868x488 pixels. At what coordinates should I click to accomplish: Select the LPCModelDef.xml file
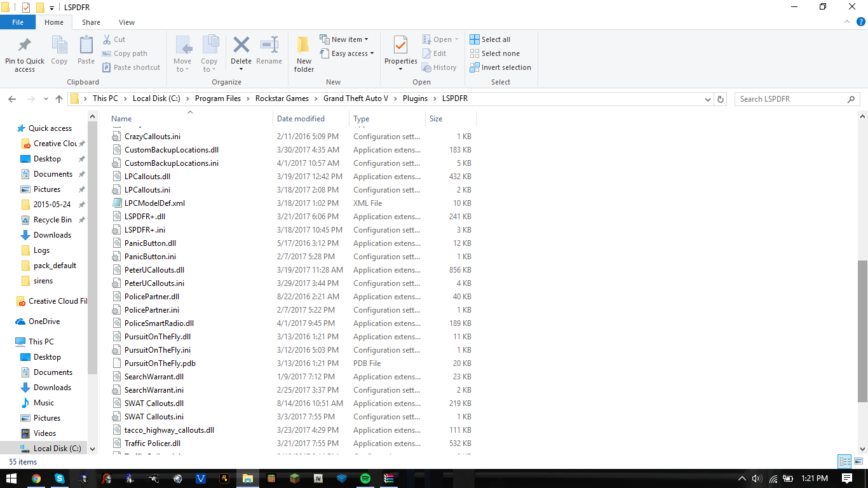tap(154, 203)
